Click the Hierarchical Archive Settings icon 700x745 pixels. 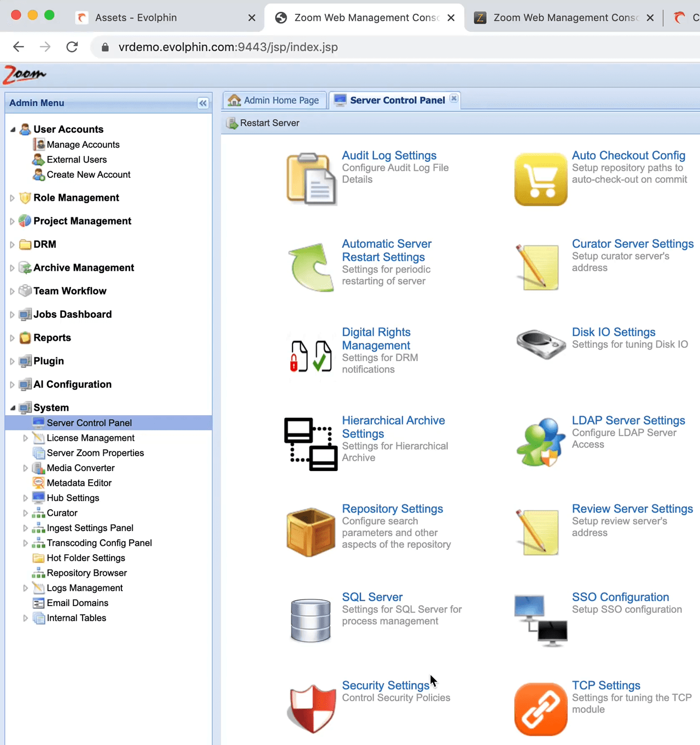[311, 444]
